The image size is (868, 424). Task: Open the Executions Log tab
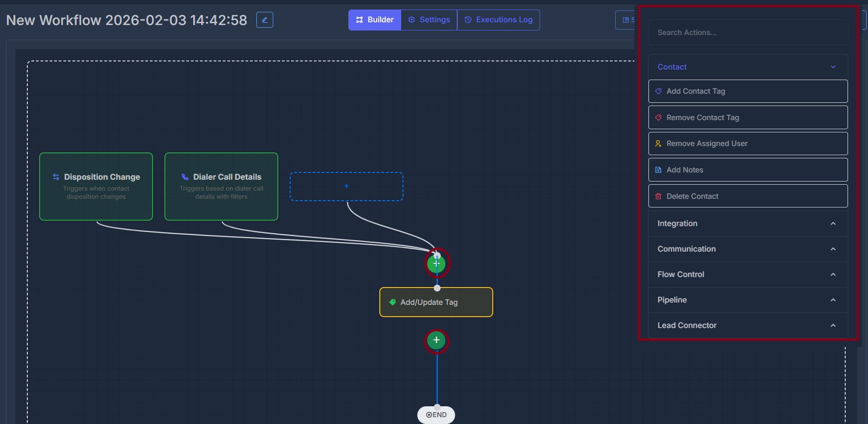coord(499,20)
